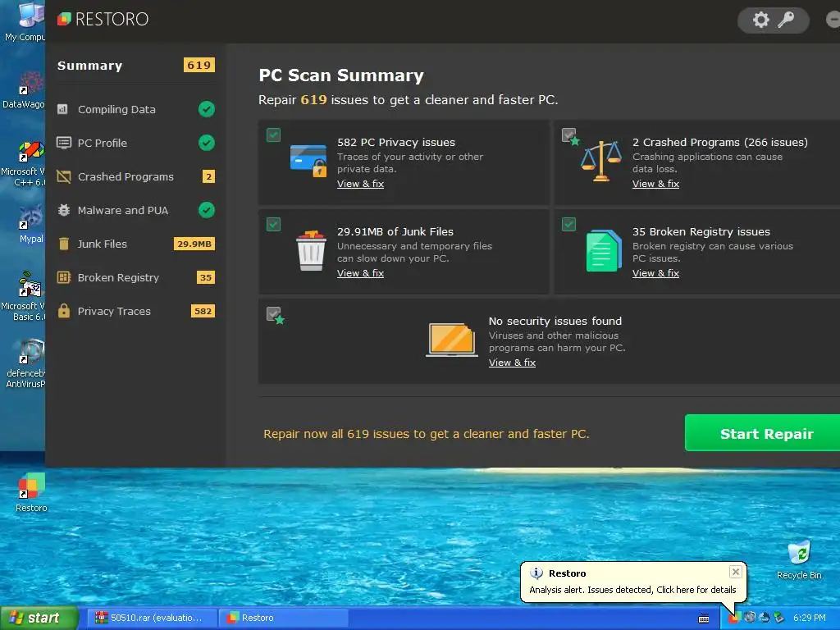
Task: Close the Restoro notification balloon
Action: pos(736,572)
